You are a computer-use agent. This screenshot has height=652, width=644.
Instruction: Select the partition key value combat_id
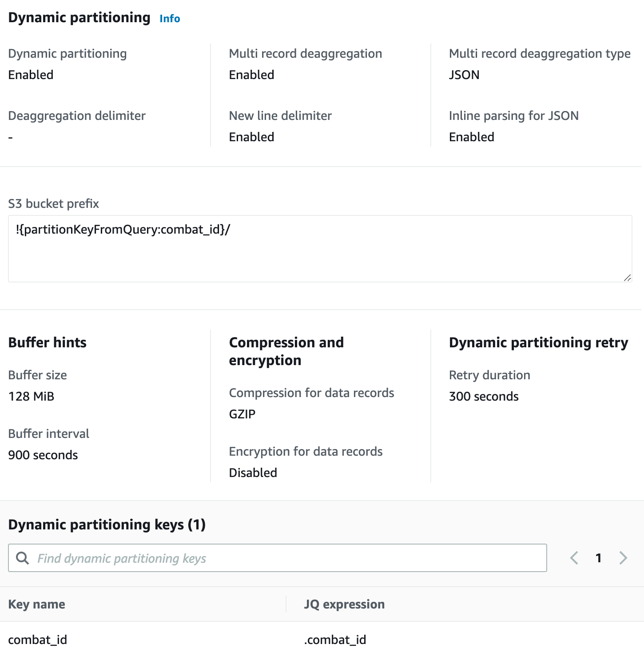[x=38, y=640]
